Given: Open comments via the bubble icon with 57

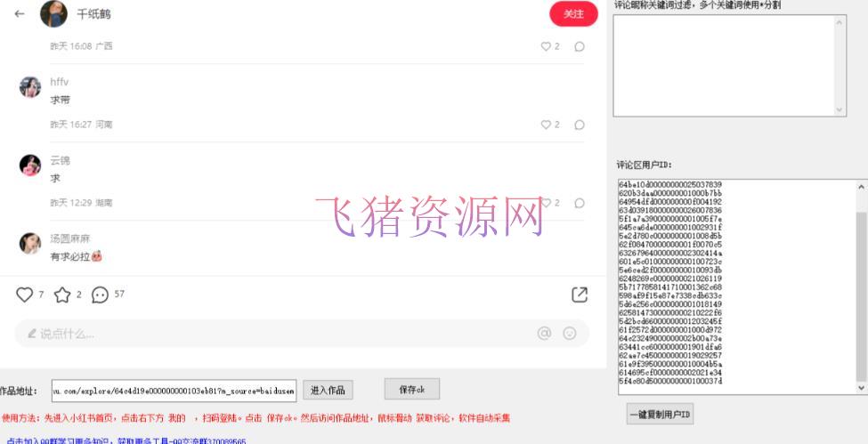Looking at the screenshot, I should 100,295.
